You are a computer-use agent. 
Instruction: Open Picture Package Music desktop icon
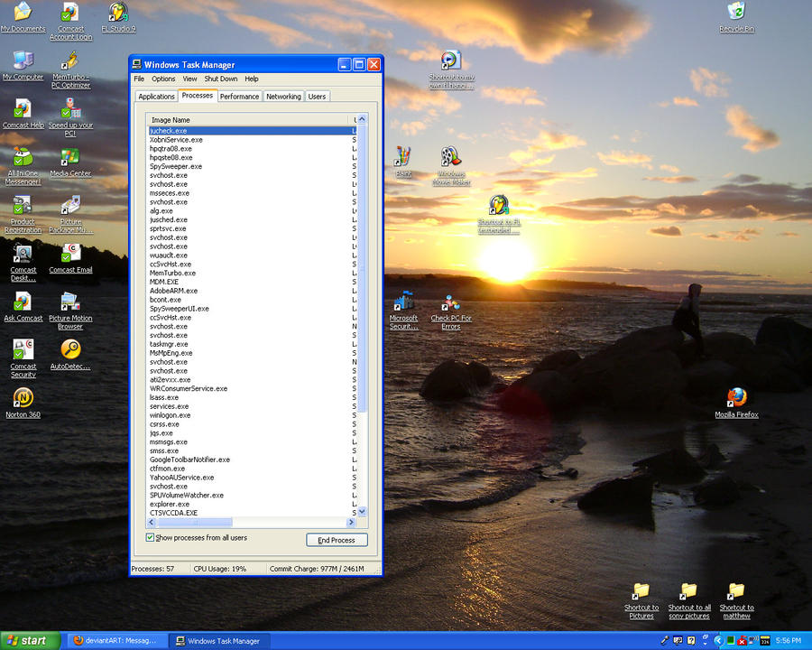(x=71, y=214)
